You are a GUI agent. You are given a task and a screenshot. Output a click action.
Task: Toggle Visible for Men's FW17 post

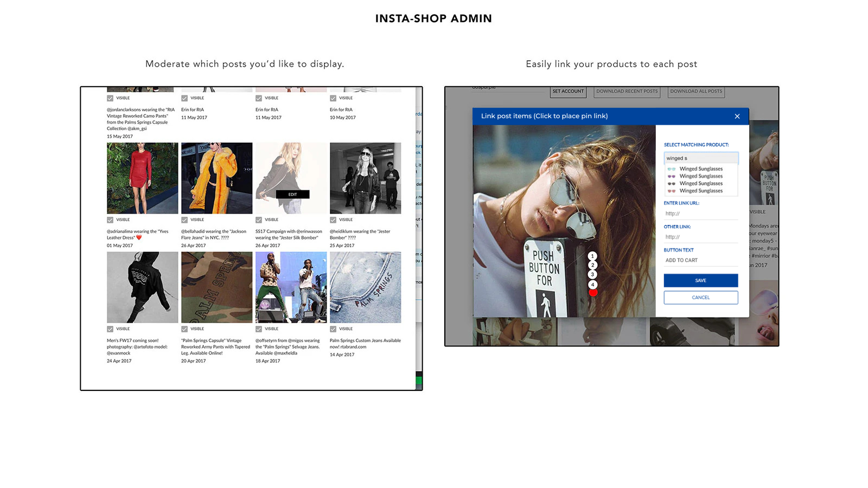click(110, 329)
